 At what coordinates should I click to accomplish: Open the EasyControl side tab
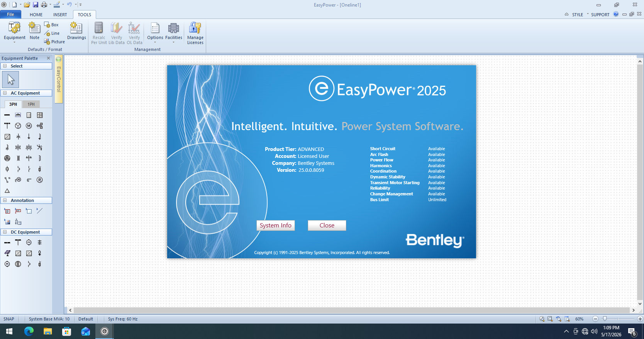[x=59, y=79]
